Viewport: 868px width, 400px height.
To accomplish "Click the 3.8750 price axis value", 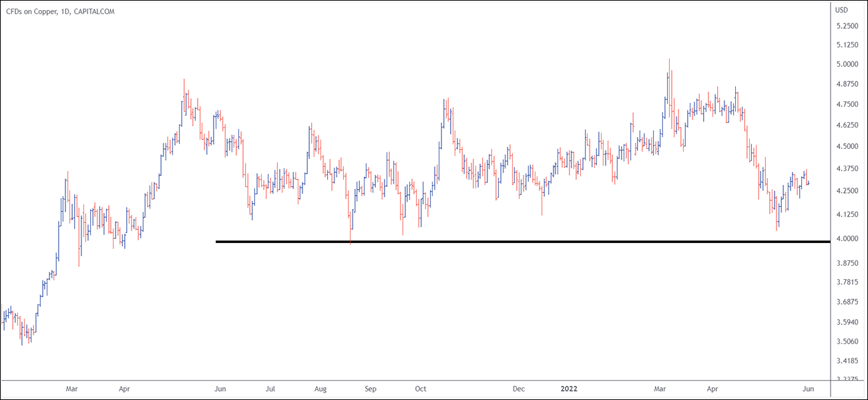I will 847,264.
